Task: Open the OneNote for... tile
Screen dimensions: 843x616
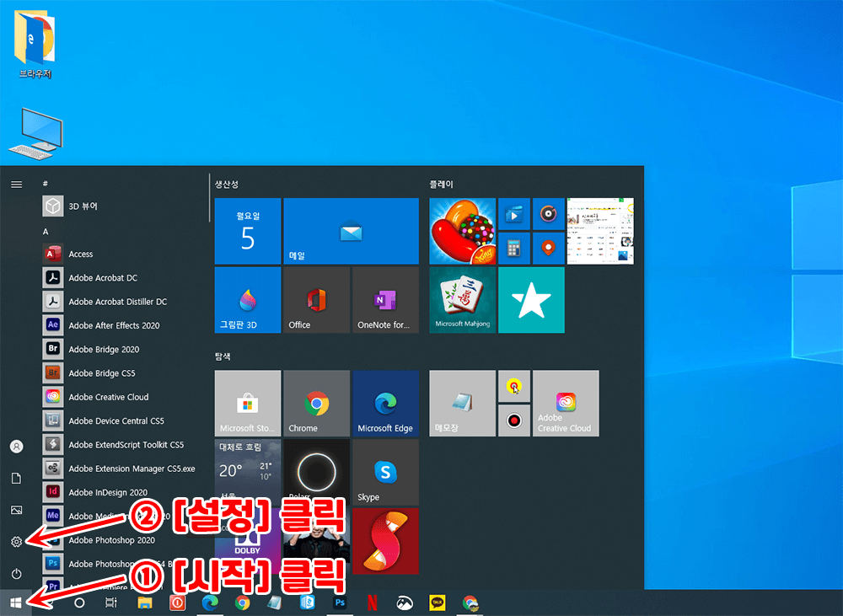Action: click(385, 300)
